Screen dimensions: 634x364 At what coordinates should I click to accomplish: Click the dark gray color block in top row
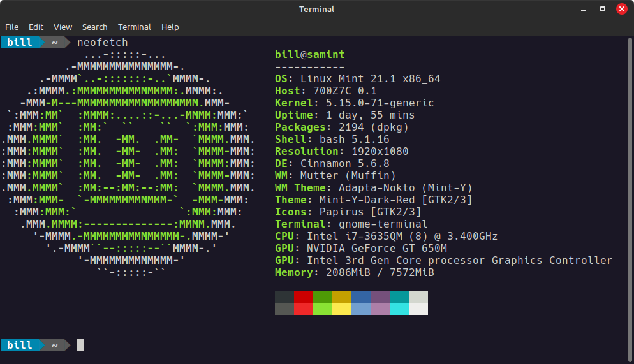tap(284, 296)
